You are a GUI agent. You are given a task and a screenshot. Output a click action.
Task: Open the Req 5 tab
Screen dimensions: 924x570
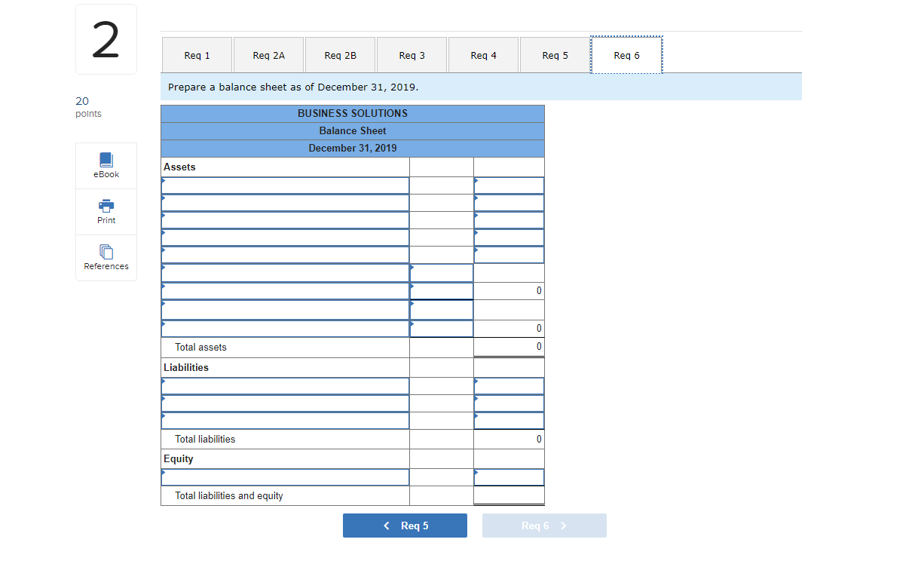click(555, 54)
